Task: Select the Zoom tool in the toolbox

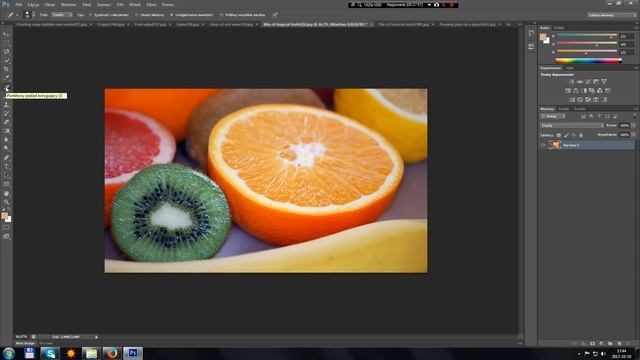Action: (x=6, y=202)
